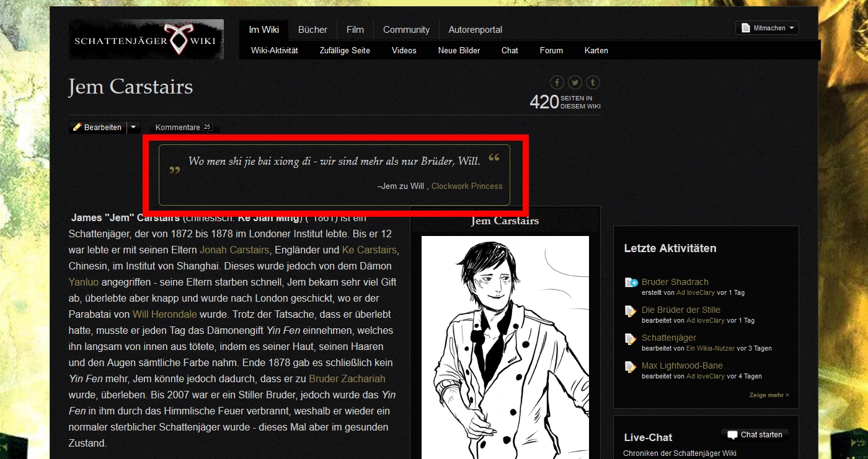Screen dimensions: 868x459
Task: Open the Mitmachen dropdown menu
Action: coord(767,28)
